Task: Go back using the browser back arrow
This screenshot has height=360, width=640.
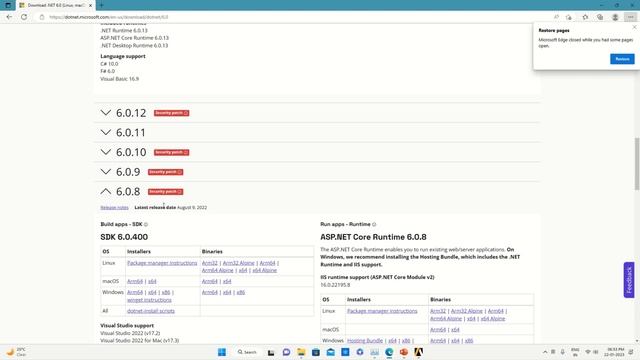Action: coord(9,17)
